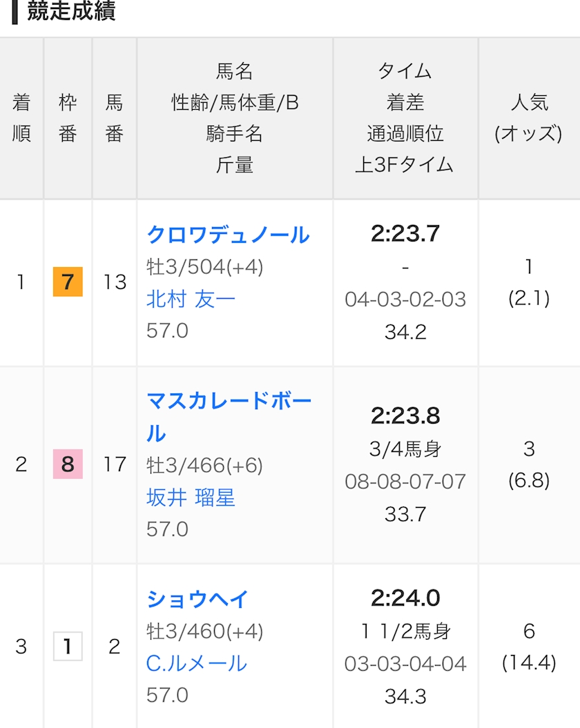This screenshot has width=580, height=728.
Task: Open jockey 坂井 瑠星's profile
Action: point(191,498)
